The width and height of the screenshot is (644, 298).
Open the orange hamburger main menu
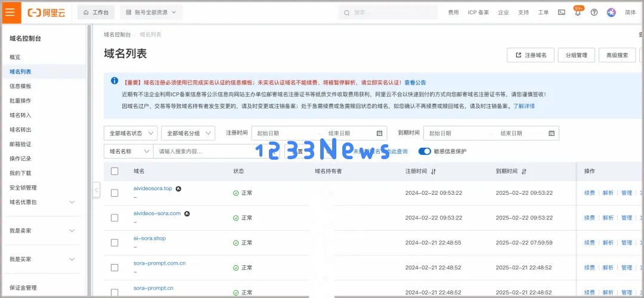[x=10, y=12]
